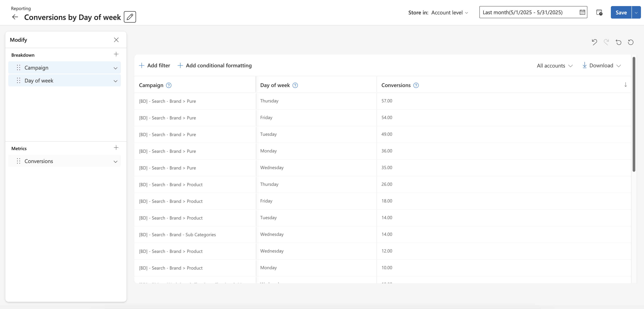This screenshot has width=644, height=309.
Task: Click the pencil icon to rename report
Action: pyautogui.click(x=130, y=17)
